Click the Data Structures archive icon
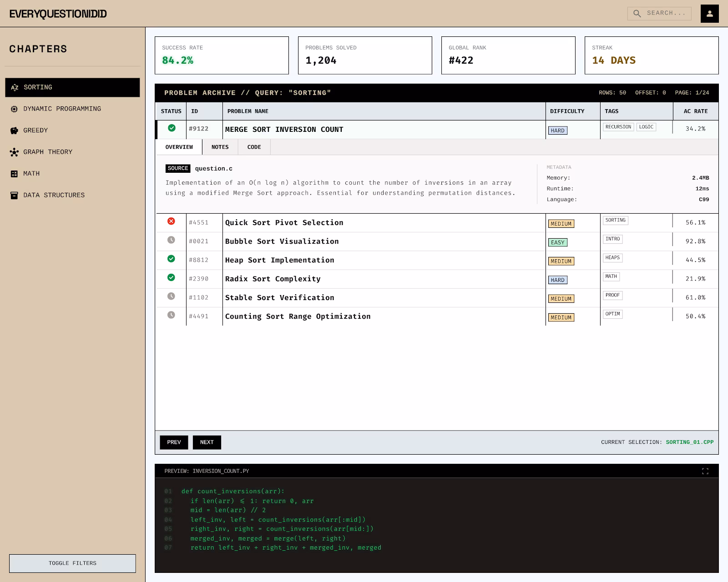 pos(14,196)
